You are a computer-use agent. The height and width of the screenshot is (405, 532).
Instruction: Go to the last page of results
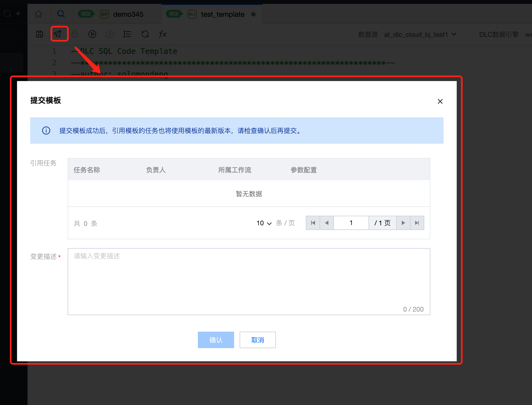(417, 223)
